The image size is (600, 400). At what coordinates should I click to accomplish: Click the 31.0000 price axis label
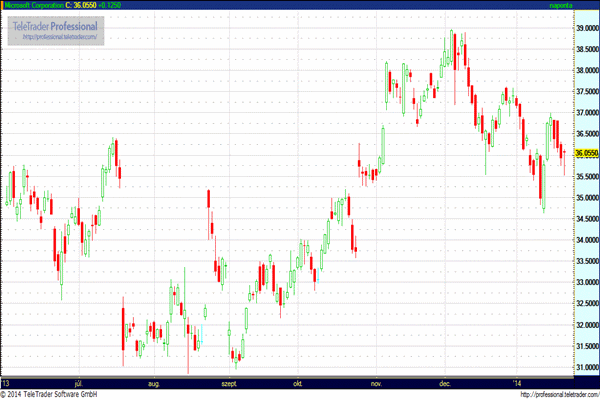click(587, 367)
